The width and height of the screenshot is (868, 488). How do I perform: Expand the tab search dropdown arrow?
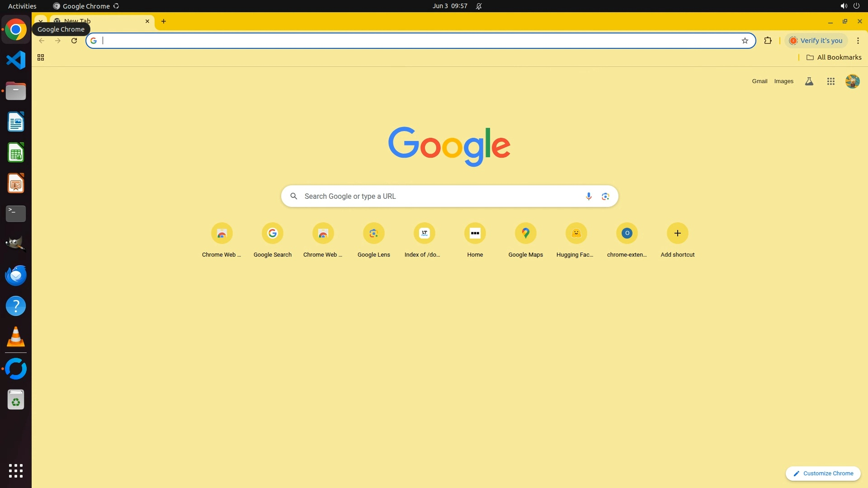click(40, 21)
